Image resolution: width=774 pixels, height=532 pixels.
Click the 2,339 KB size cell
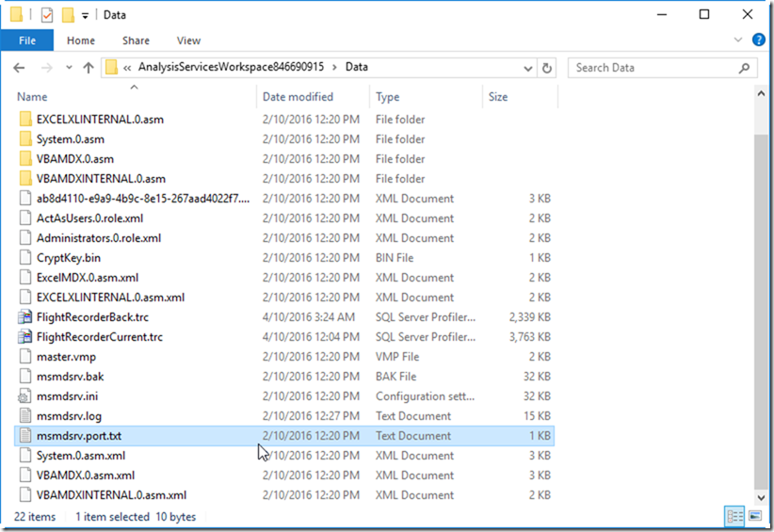(x=530, y=316)
